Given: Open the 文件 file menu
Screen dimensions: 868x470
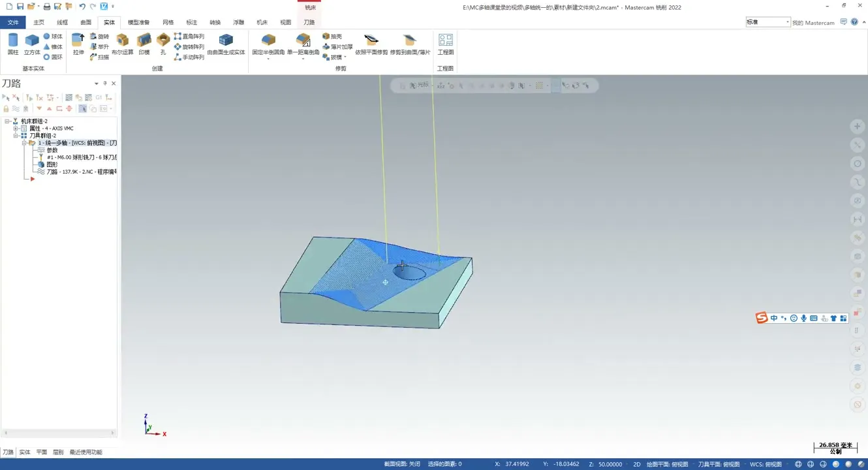Looking at the screenshot, I should click(13, 22).
